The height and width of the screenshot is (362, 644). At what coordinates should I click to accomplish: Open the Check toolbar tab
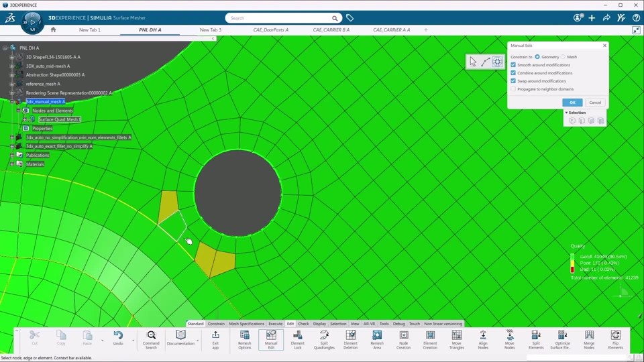[x=303, y=323]
